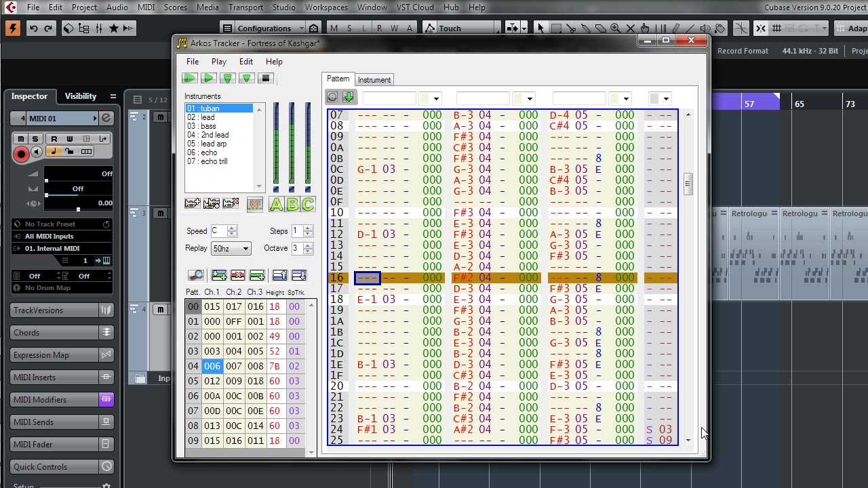This screenshot has width=868, height=488.
Task: Open the Help menu in Arkos Tracker
Action: (x=274, y=62)
